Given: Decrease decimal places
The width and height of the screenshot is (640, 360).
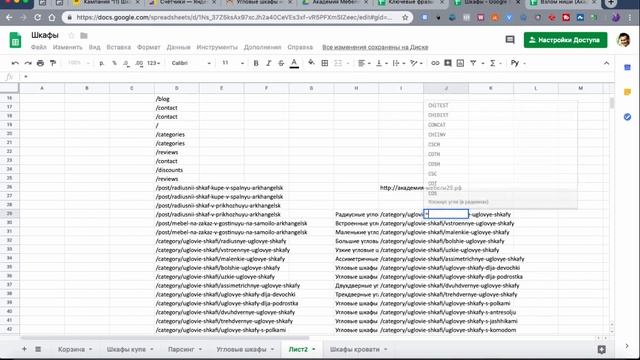Looking at the screenshot, I should [x=127, y=63].
